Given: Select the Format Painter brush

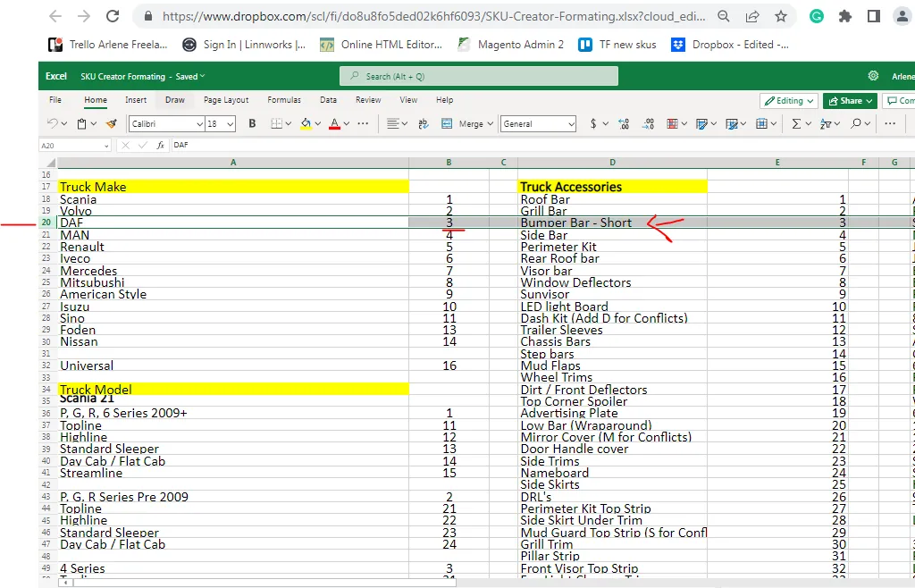Looking at the screenshot, I should 111,123.
